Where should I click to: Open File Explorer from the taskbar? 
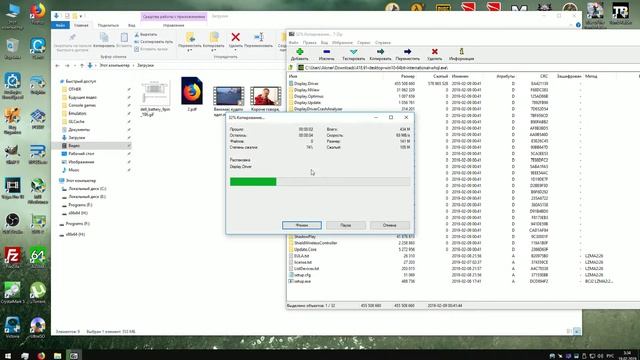pos(58,356)
